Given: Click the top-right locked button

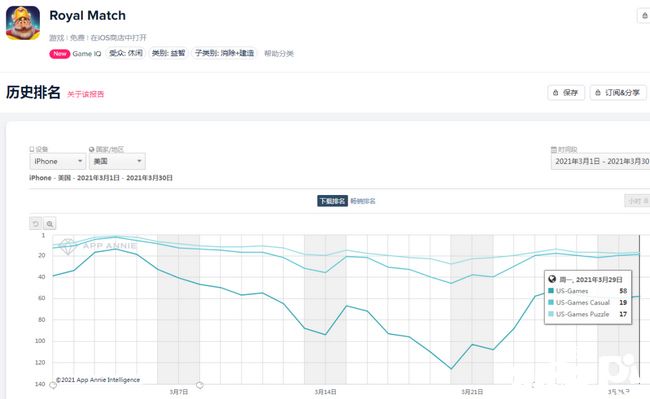Looking at the screenshot, I should coord(644,16).
